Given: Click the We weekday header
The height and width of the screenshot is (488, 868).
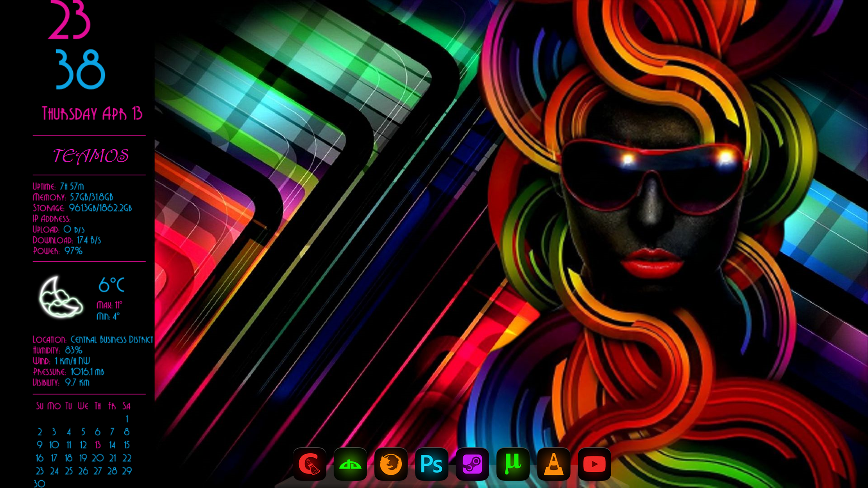Looking at the screenshot, I should click(83, 406).
